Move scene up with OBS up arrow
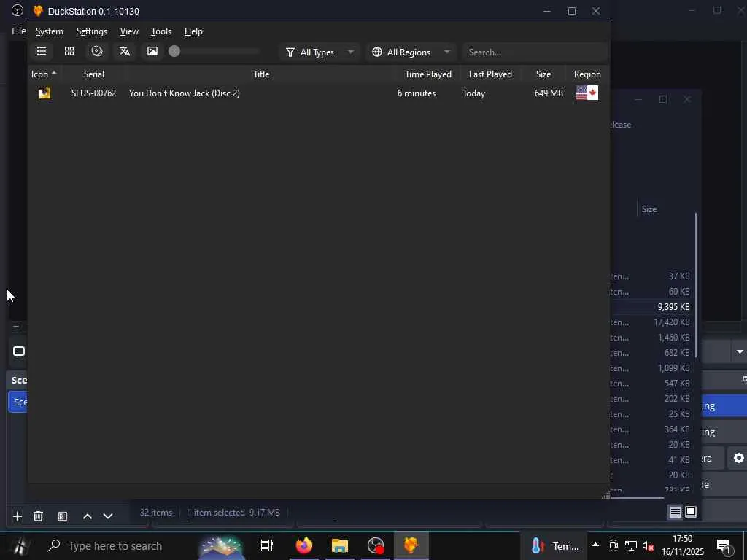 pos(88,516)
